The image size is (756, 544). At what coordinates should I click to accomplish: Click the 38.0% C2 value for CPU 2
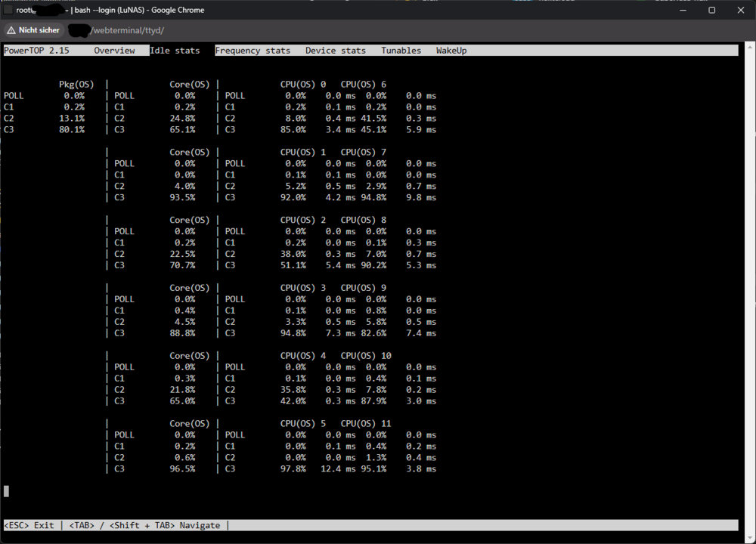click(293, 254)
